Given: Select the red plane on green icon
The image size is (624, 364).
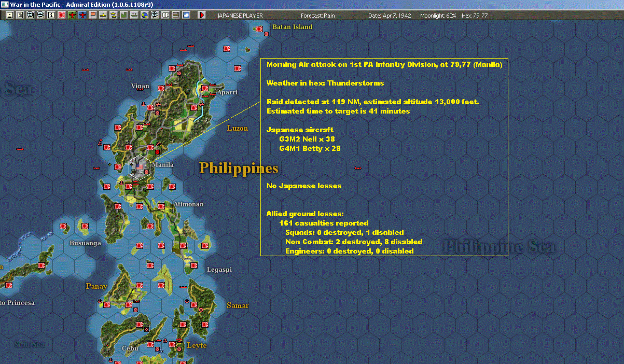Looking at the screenshot, I should coord(72,15).
